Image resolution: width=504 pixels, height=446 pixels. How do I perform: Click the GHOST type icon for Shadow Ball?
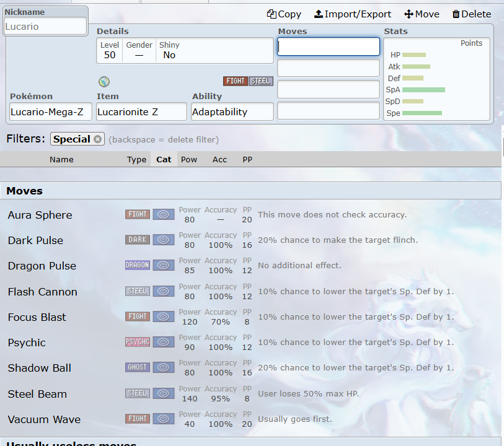(138, 367)
